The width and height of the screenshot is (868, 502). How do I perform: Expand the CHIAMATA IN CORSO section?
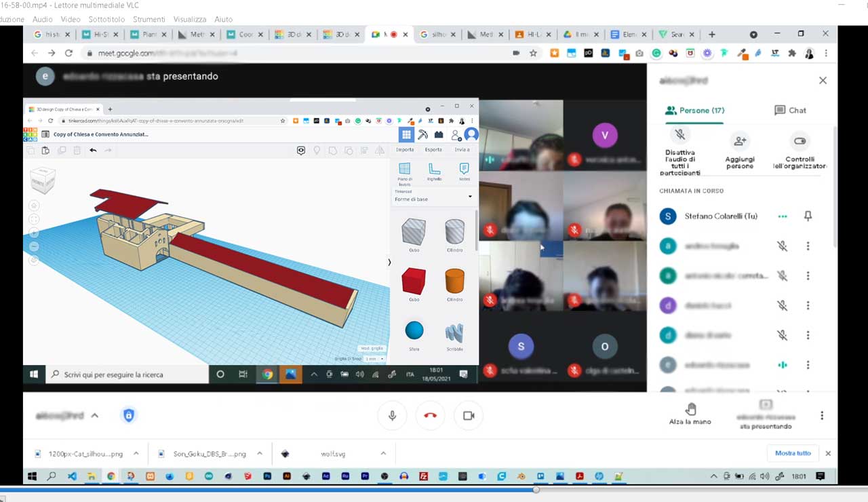click(x=691, y=191)
